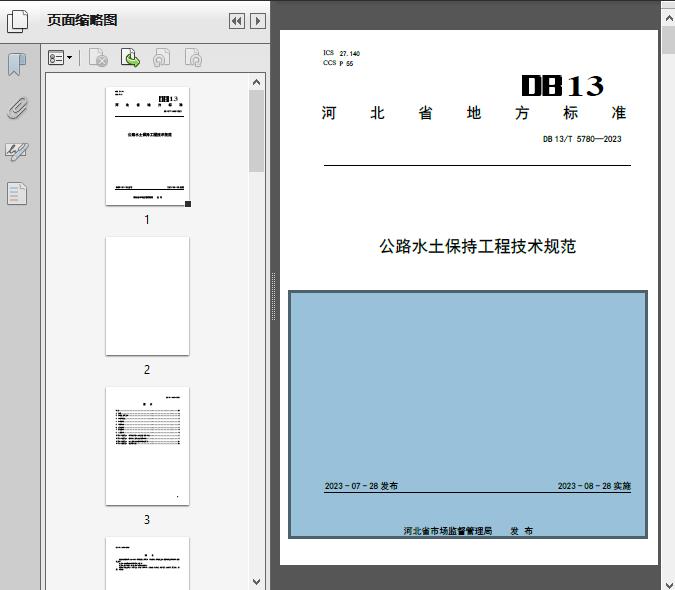675x590 pixels.
Task: Click the rotate page counterclockwise icon
Action: tap(161, 58)
